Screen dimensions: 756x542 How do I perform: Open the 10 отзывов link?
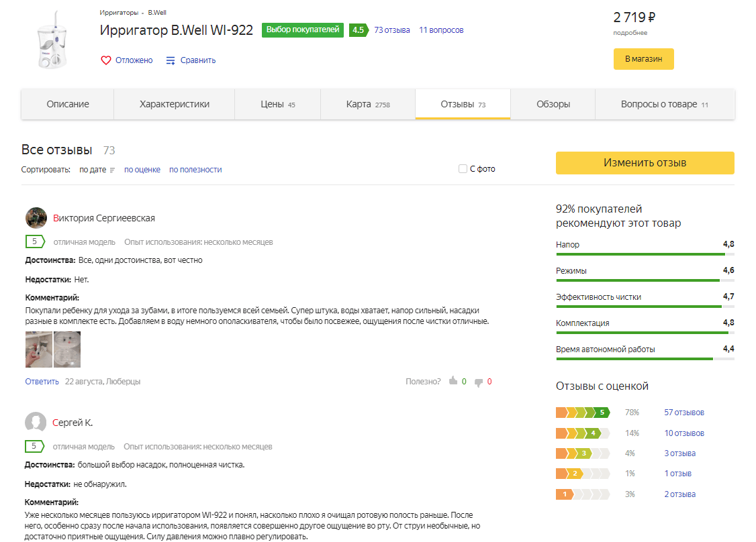(x=684, y=433)
